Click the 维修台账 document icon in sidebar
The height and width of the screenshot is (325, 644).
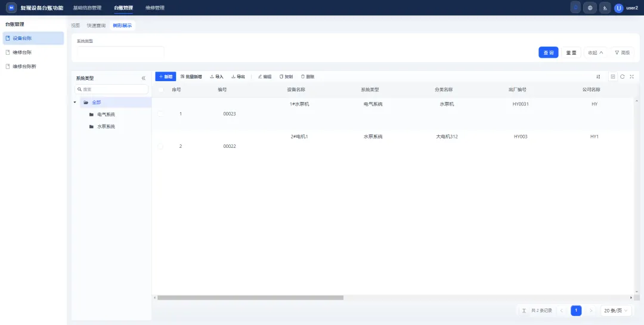click(x=7, y=52)
